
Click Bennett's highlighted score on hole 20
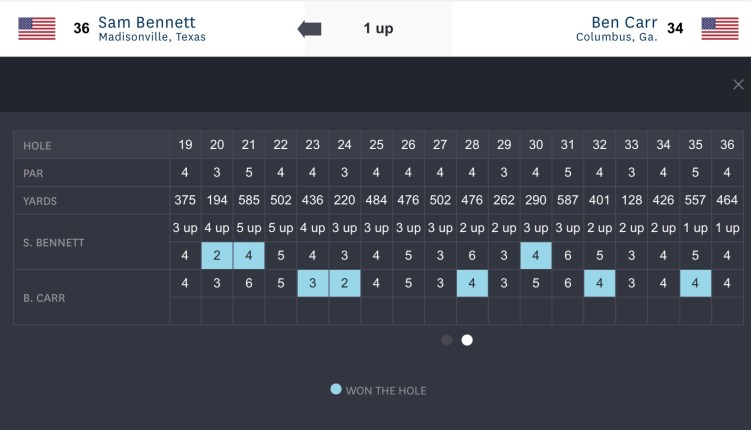217,255
